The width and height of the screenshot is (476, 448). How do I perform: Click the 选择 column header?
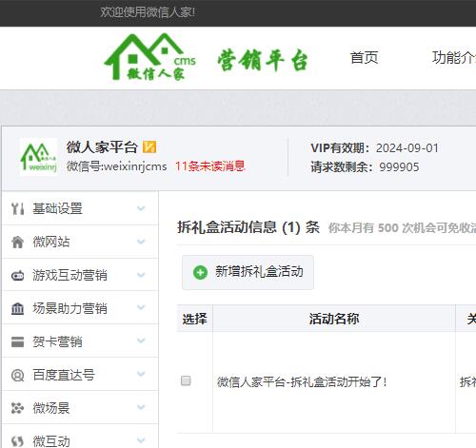click(x=194, y=319)
